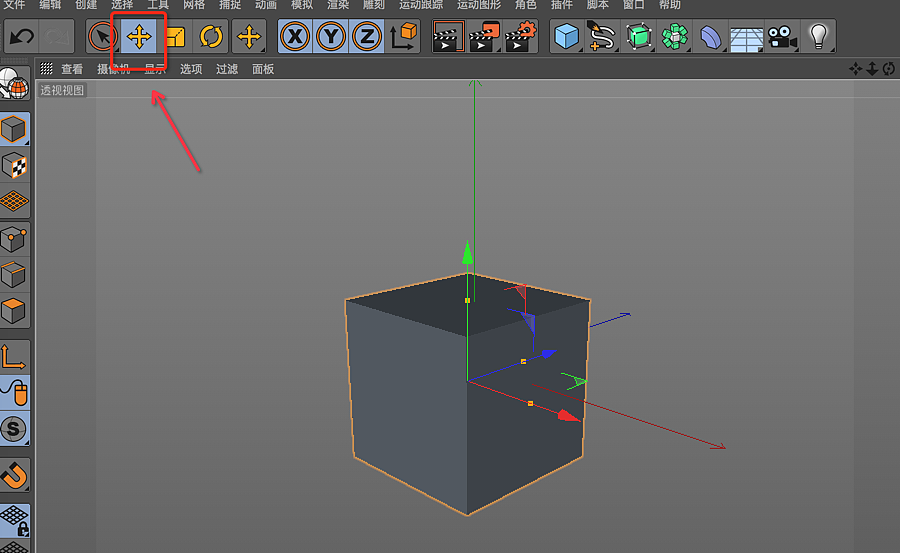Click the viewport orbit navigation icon
Screen dimensions: 900x553
[x=889, y=69]
